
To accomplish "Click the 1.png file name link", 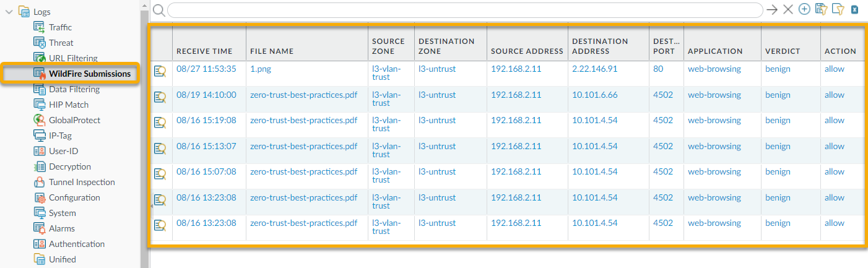I will [x=261, y=69].
